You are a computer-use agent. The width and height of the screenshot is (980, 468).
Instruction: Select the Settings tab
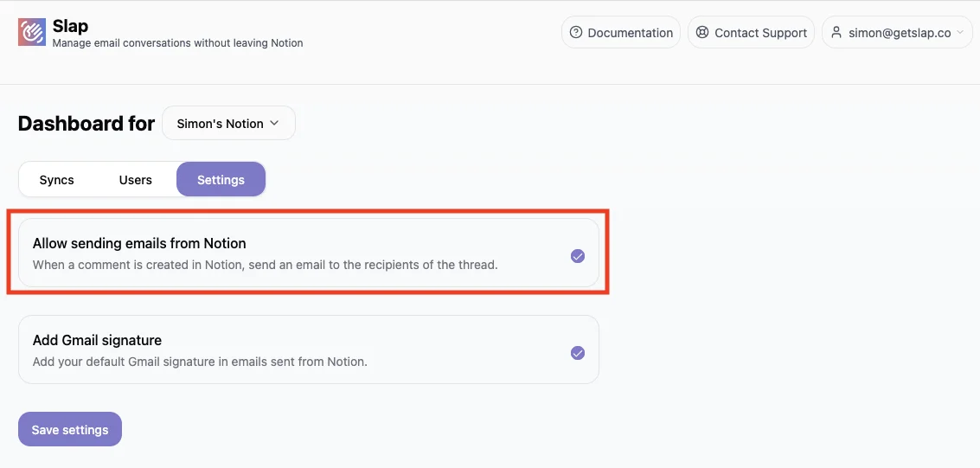pyautogui.click(x=221, y=180)
